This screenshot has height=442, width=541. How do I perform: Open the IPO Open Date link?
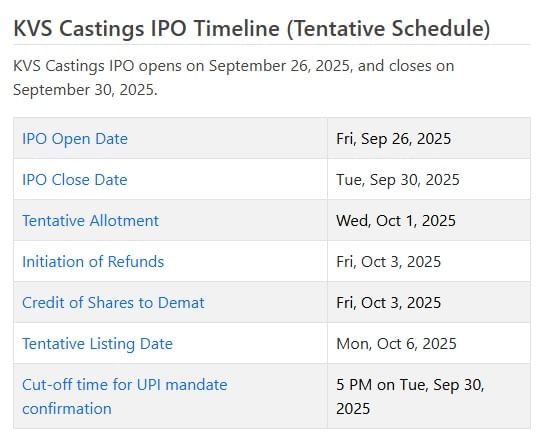point(75,139)
